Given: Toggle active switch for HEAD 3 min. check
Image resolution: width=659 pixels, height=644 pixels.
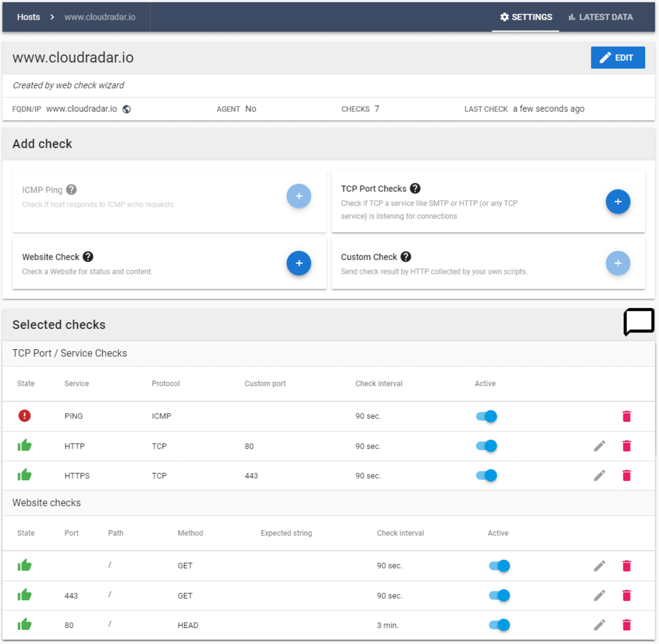Looking at the screenshot, I should [x=499, y=625].
